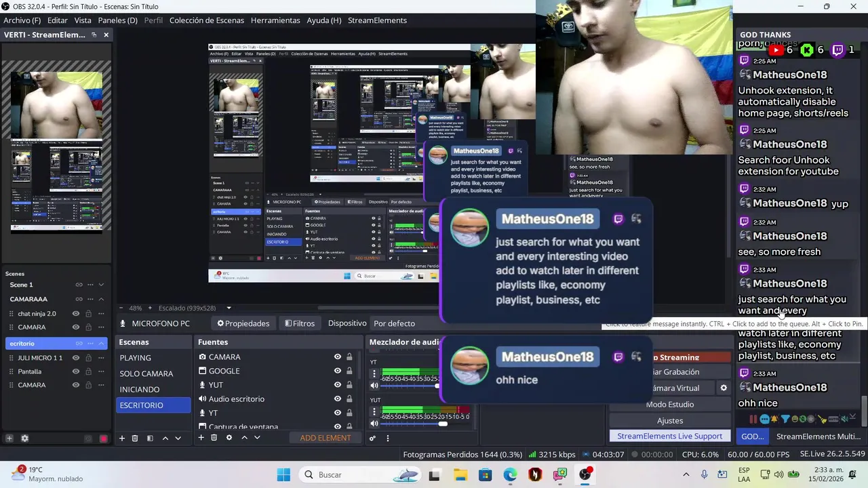Open the Vista menu

pyautogui.click(x=83, y=20)
